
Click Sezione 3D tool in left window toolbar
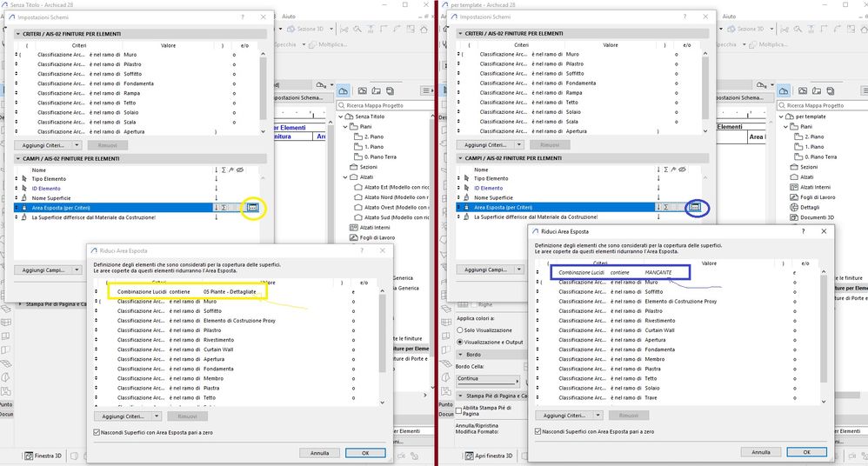(305, 29)
